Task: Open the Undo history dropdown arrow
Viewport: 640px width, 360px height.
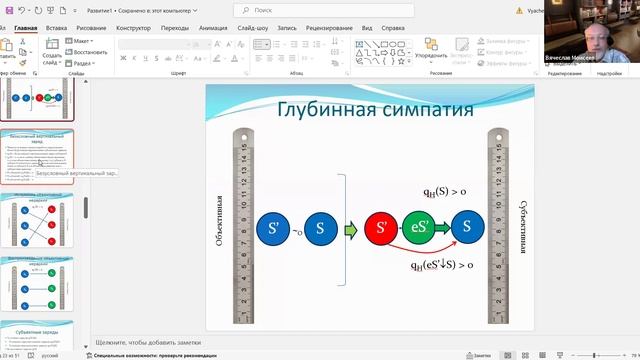Action: pos(29,11)
